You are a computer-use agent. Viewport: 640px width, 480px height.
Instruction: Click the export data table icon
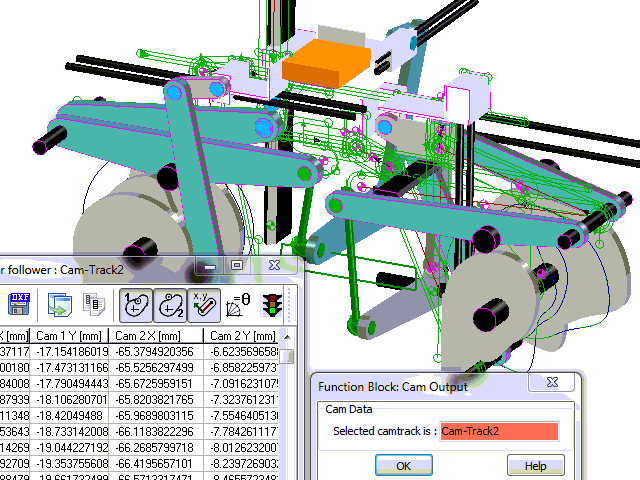[59, 304]
